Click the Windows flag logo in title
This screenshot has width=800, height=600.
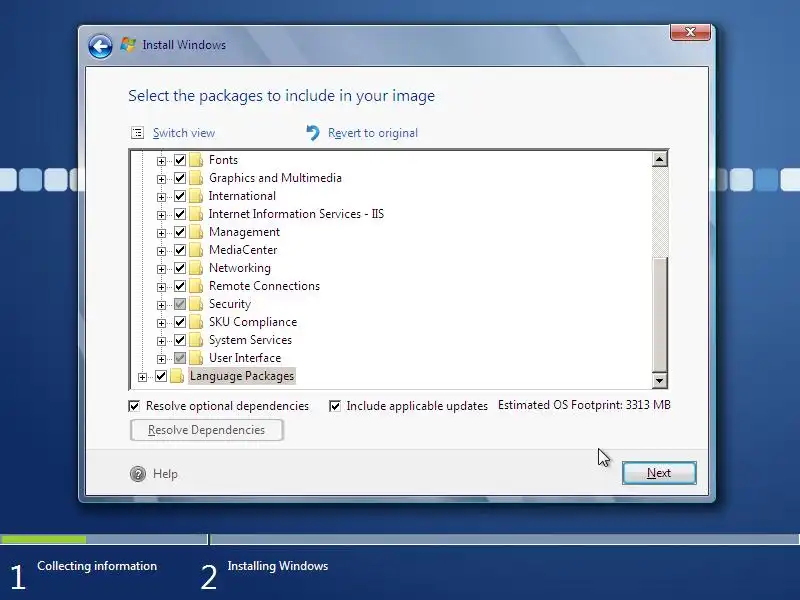(x=128, y=44)
